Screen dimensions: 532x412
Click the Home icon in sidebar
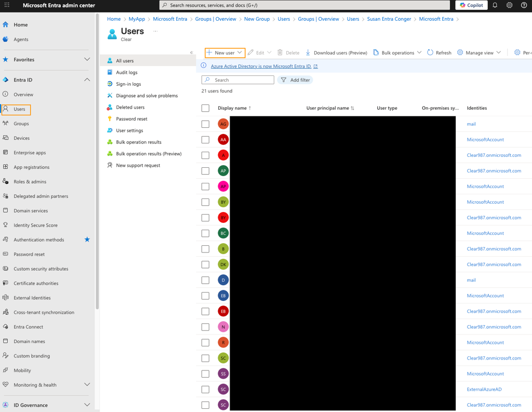[x=5, y=24]
